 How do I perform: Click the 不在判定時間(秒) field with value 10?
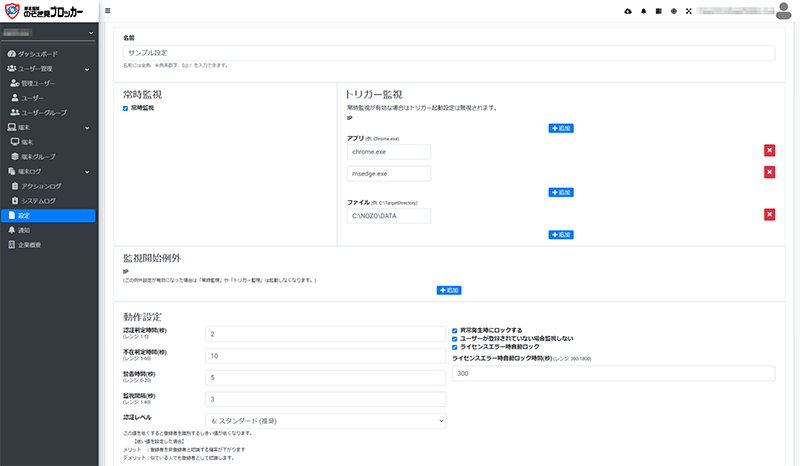coord(326,356)
